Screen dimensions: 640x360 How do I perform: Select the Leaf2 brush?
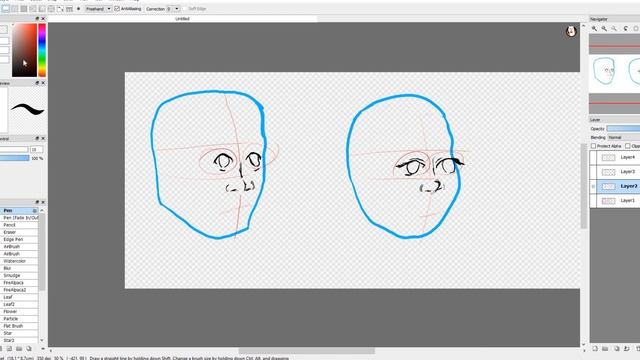(x=19, y=304)
